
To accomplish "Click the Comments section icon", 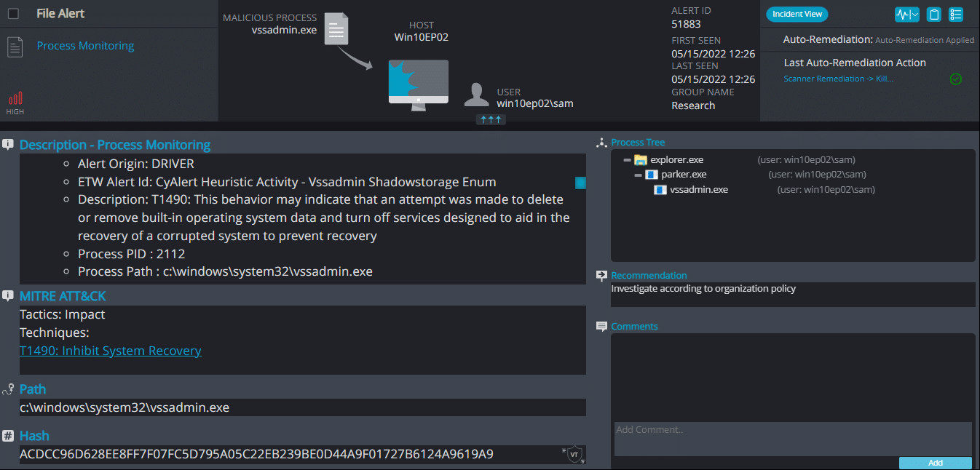I will click(x=601, y=327).
